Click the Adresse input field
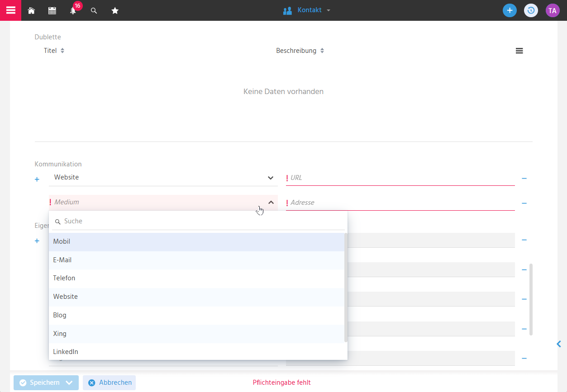The width and height of the screenshot is (567, 392). click(400, 203)
